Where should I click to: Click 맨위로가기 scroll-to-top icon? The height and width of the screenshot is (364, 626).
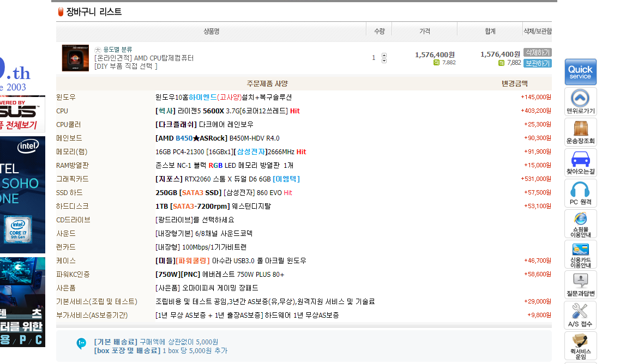(x=581, y=102)
